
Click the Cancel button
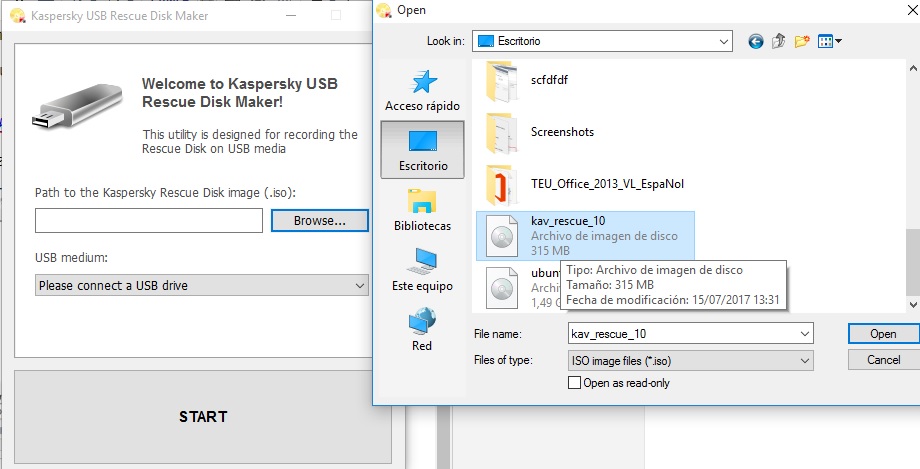(883, 360)
